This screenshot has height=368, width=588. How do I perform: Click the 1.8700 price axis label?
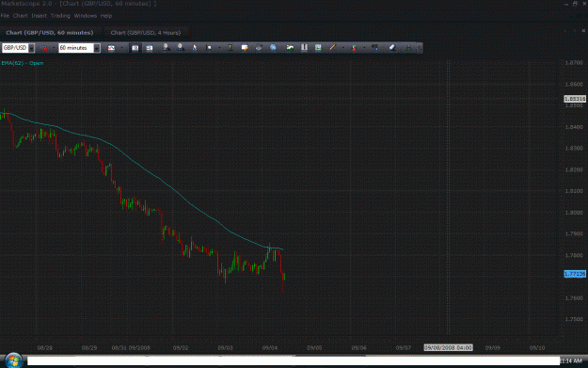click(574, 63)
